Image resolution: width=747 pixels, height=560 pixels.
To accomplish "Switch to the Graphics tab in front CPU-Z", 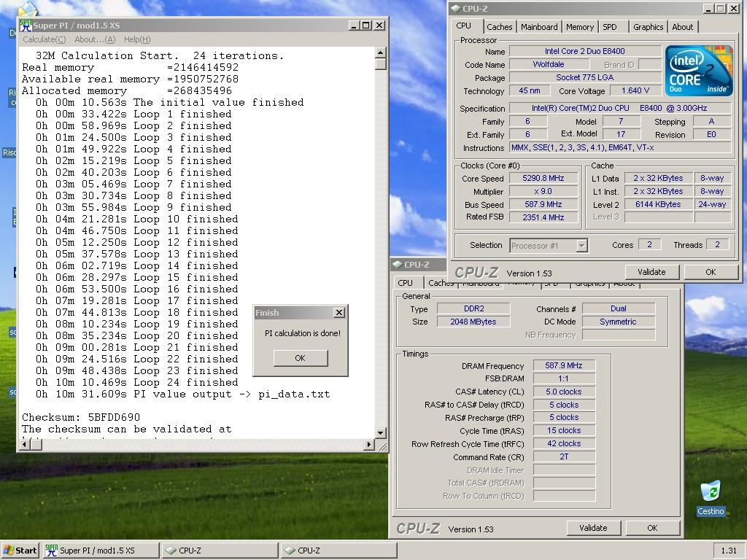I will tap(648, 27).
